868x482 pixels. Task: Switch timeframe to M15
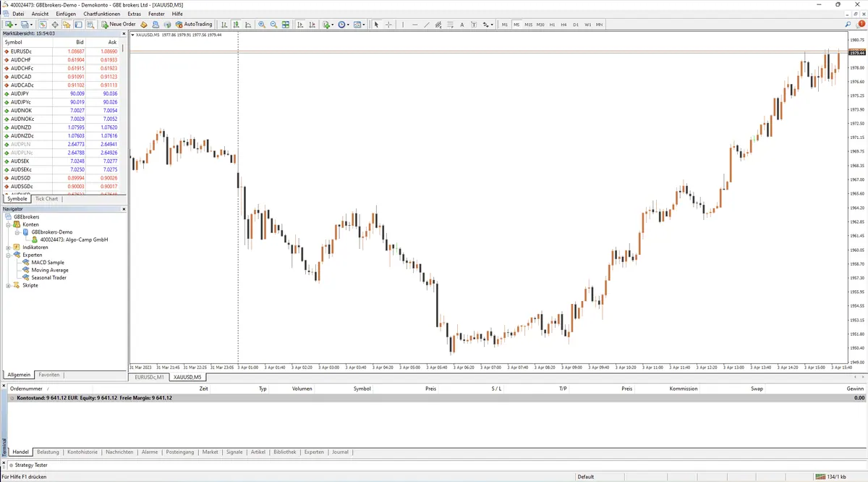[529, 24]
